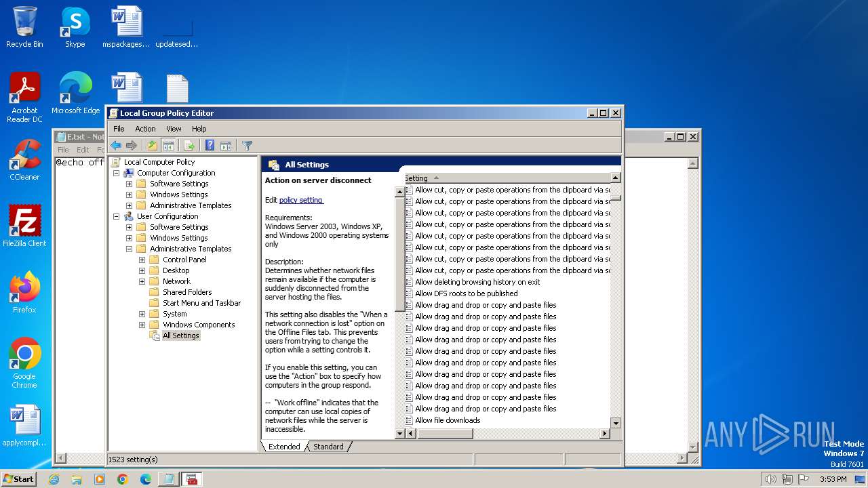Viewport: 868px width, 488px height.
Task: Click settings list vertical scrollbar down arrow
Action: [x=616, y=423]
